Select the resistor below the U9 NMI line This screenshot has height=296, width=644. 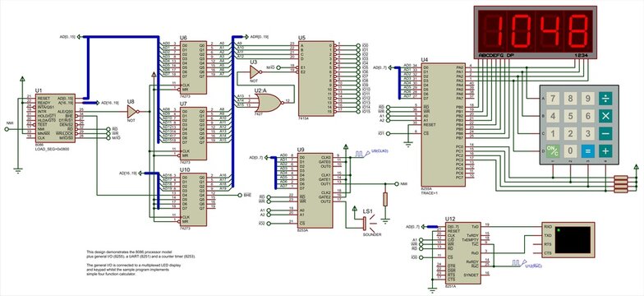(384, 199)
